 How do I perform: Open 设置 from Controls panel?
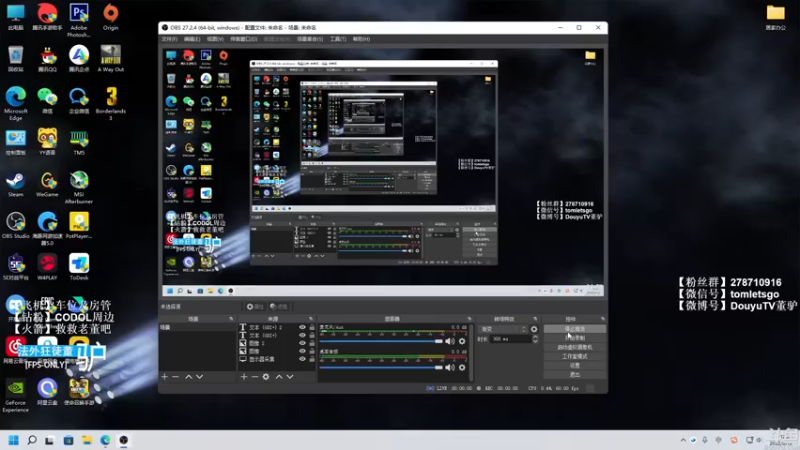pyautogui.click(x=574, y=366)
